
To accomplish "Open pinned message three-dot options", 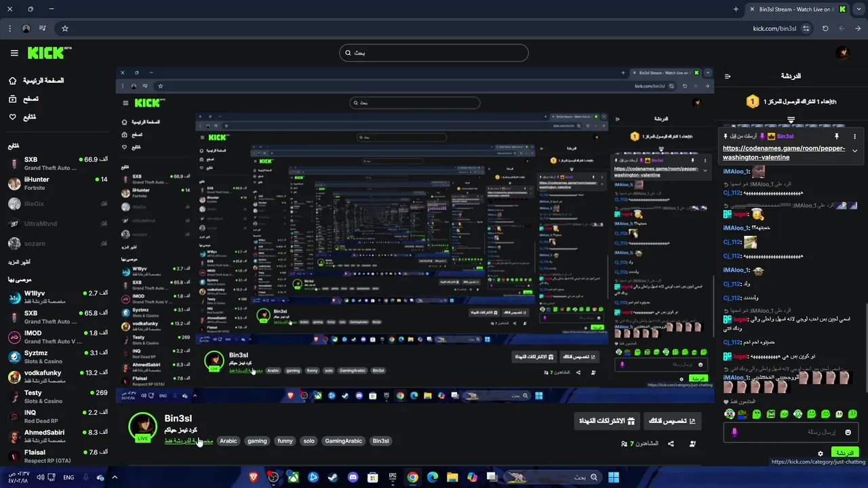I will (x=854, y=136).
